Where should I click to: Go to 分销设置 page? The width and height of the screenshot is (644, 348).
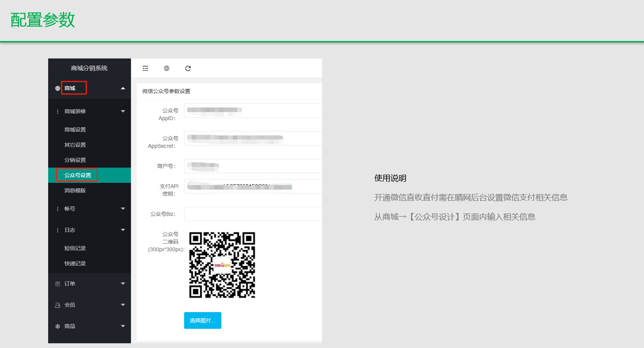(75, 160)
